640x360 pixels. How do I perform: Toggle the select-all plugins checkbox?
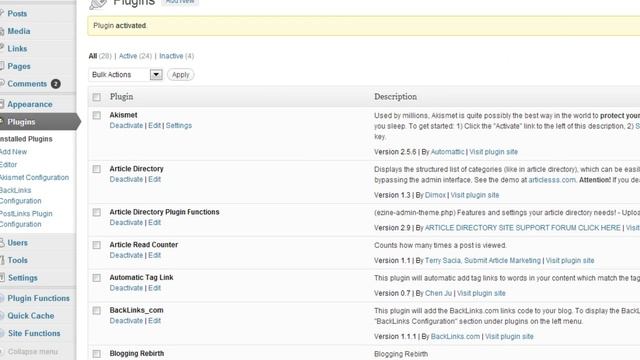(x=96, y=97)
